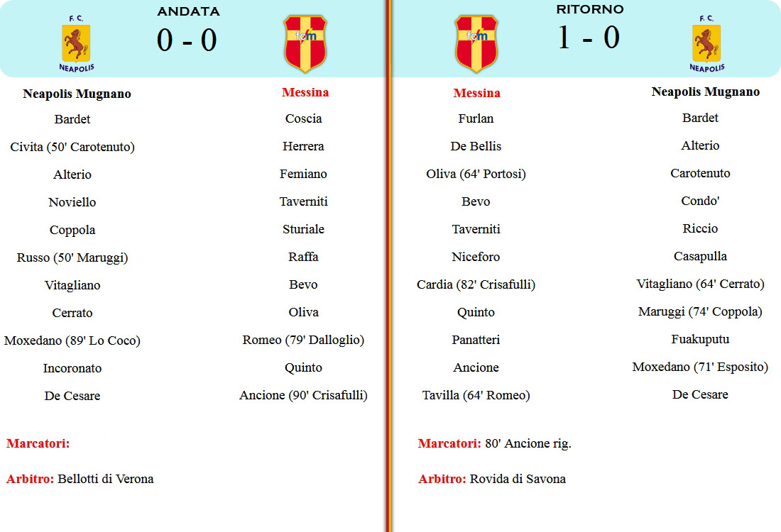Select the ANDATA heading

[x=188, y=11]
